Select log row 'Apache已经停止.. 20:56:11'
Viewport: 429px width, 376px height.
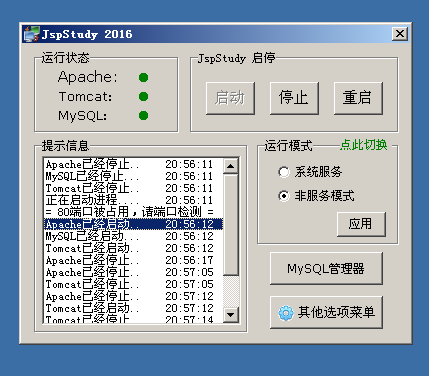click(x=133, y=164)
